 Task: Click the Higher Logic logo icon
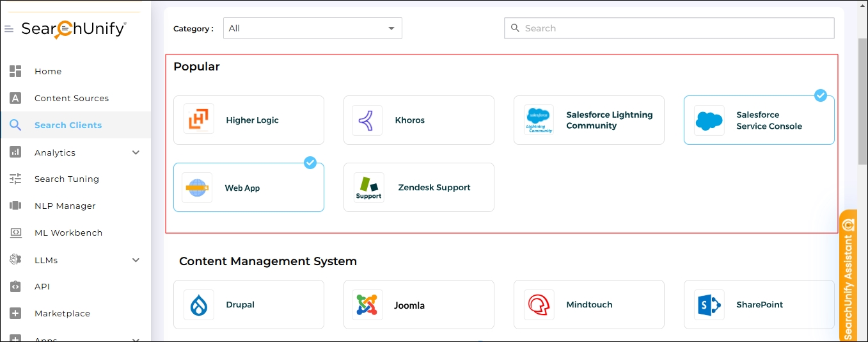[x=198, y=120]
